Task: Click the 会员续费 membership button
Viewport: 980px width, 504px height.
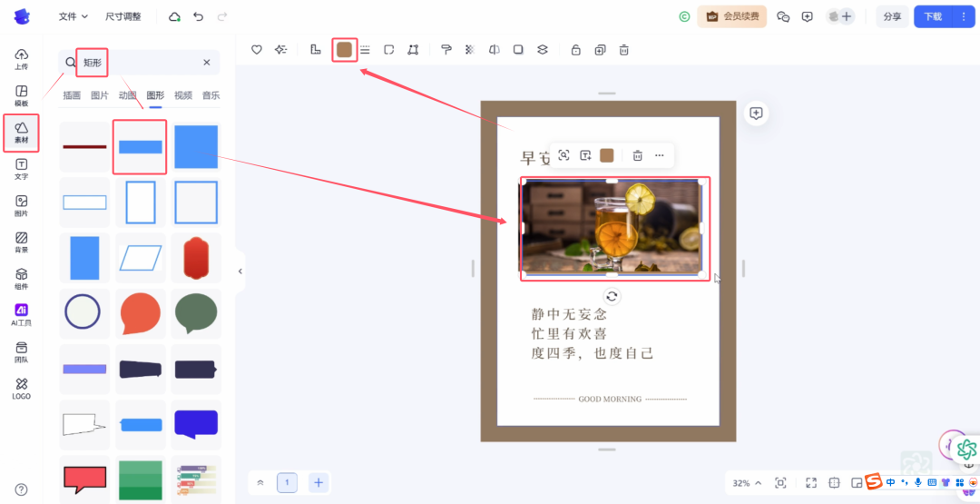Action: point(732,17)
